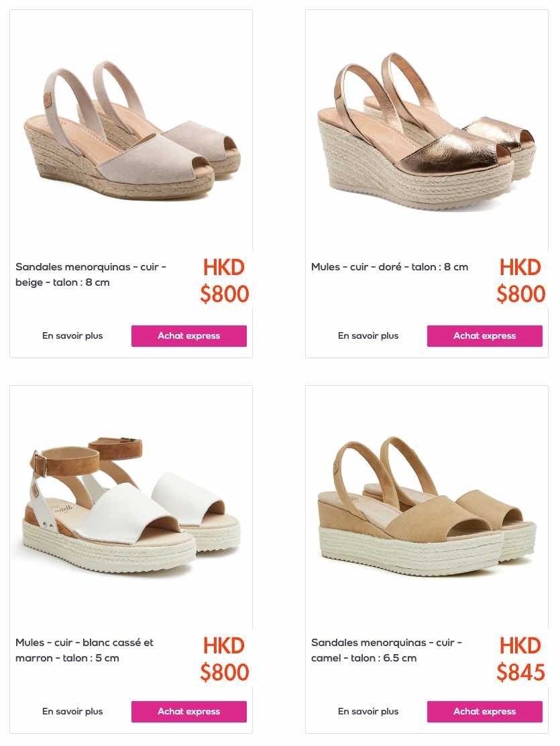This screenshot has height=746, width=560.
Task: Click Achat express for blanc cassé mules
Action: [189, 712]
